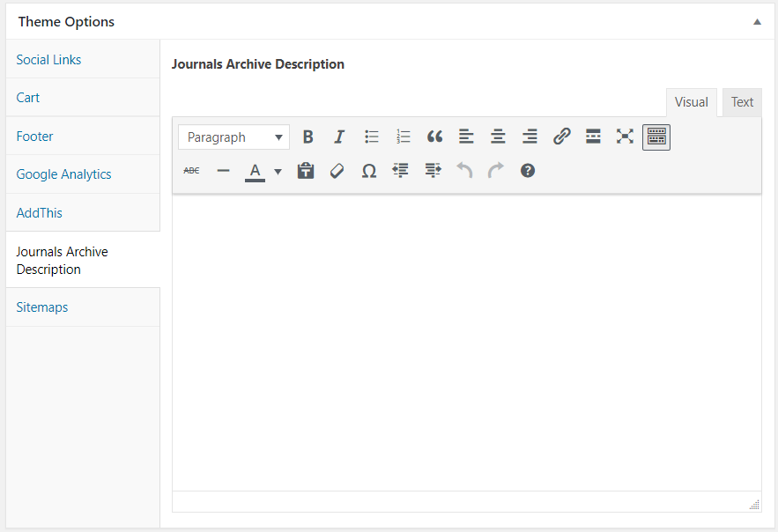Align text left
This screenshot has height=532, width=778.
pyautogui.click(x=466, y=137)
